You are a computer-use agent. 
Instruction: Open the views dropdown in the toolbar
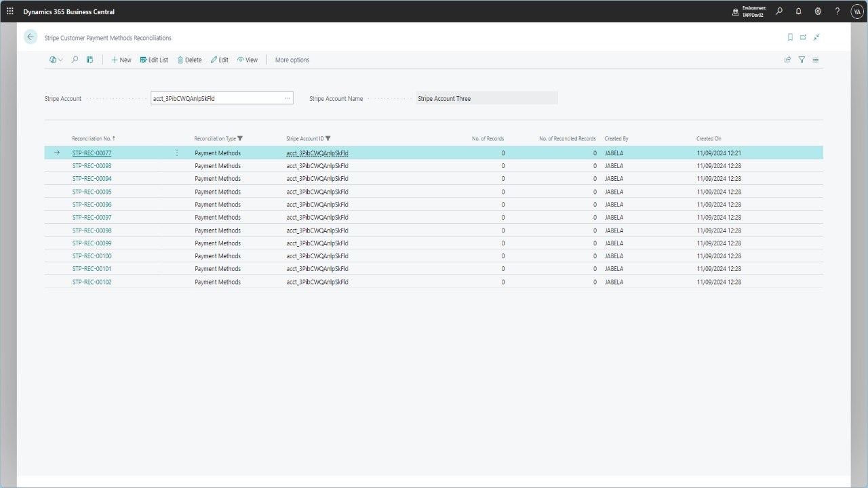(x=56, y=60)
